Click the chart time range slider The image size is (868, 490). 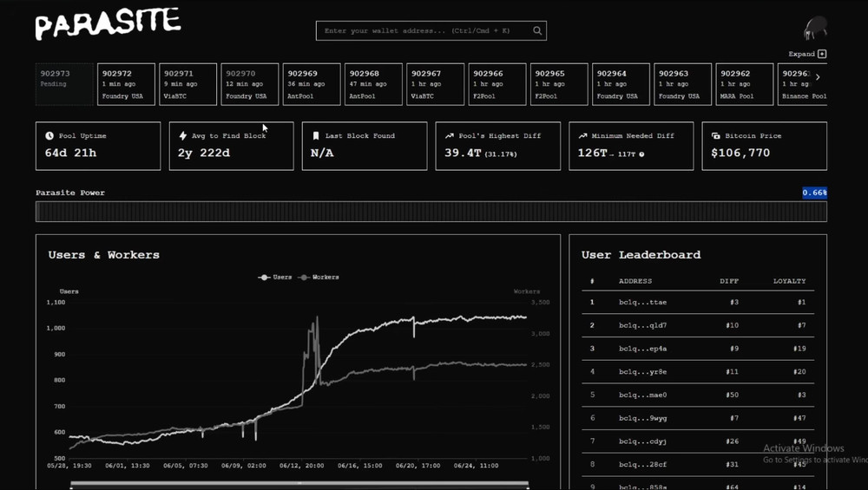pos(299,484)
